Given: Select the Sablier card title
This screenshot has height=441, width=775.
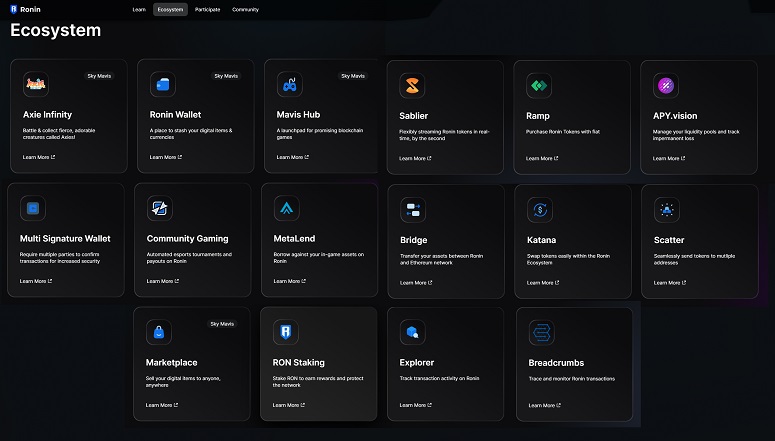Looking at the screenshot, I should coord(414,116).
